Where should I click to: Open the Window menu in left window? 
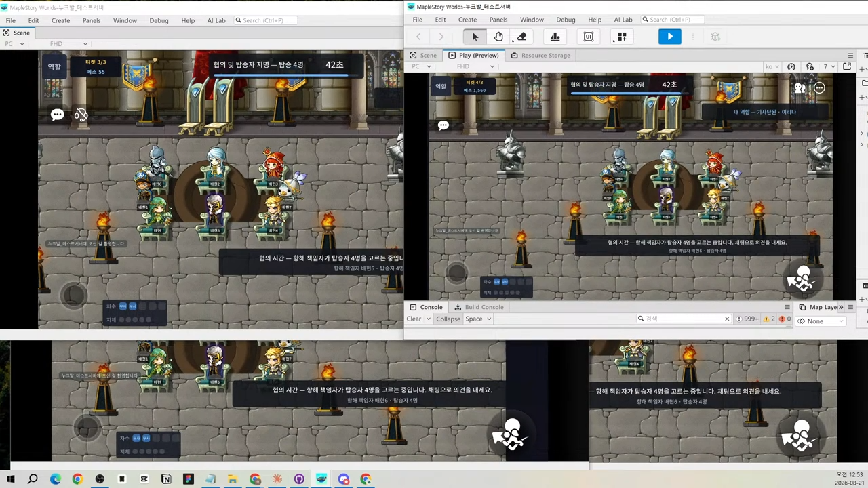click(x=125, y=20)
